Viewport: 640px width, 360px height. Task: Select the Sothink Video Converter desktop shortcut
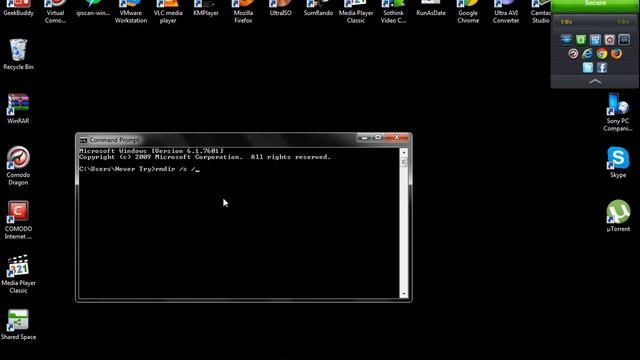[x=393, y=11]
